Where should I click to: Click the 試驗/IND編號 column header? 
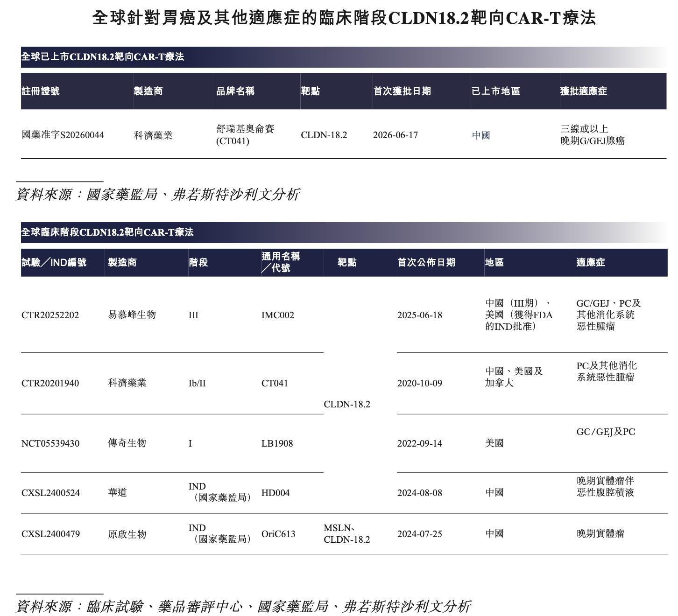pos(54,263)
